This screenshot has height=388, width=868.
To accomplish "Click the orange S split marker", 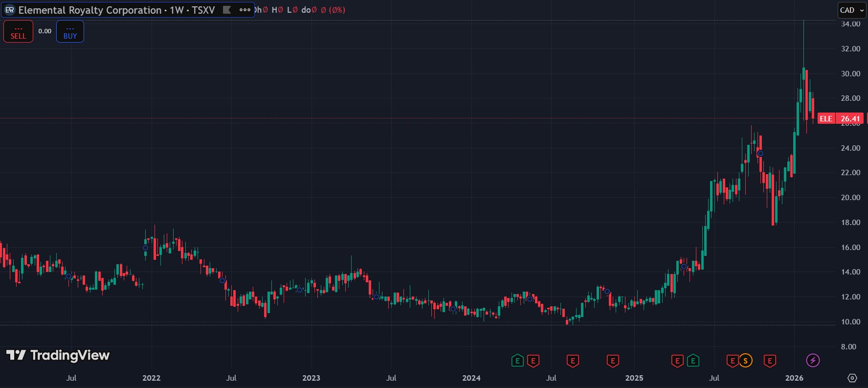I will tap(745, 361).
